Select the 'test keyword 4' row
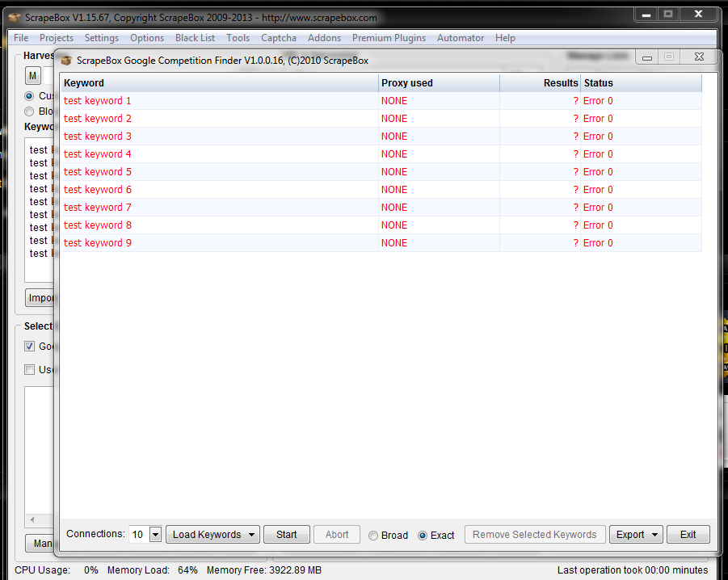This screenshot has width=728, height=580. (381, 154)
